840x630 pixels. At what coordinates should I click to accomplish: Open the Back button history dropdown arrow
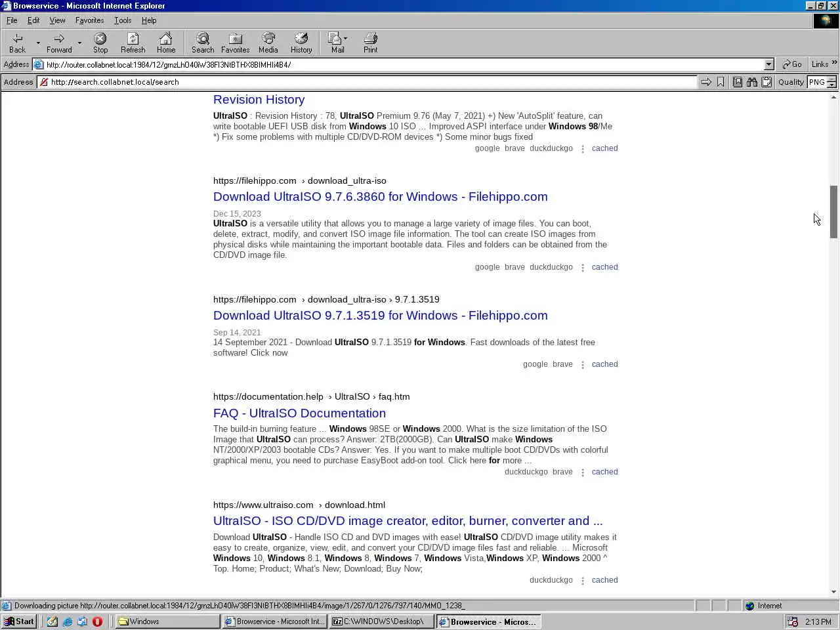click(x=38, y=43)
